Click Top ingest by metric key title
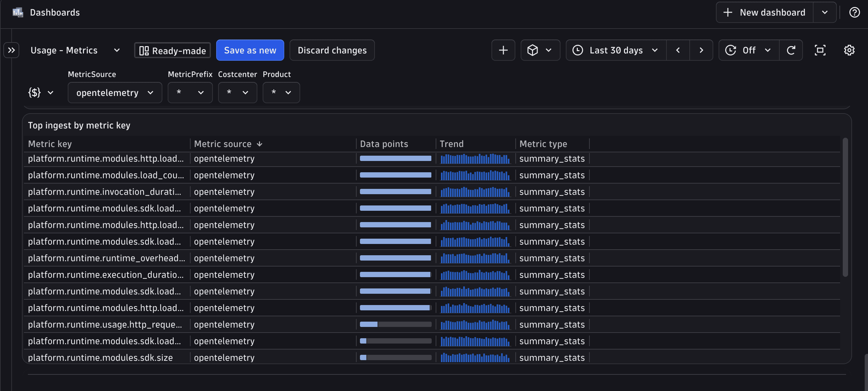Viewport: 868px width, 391px height. click(x=79, y=125)
